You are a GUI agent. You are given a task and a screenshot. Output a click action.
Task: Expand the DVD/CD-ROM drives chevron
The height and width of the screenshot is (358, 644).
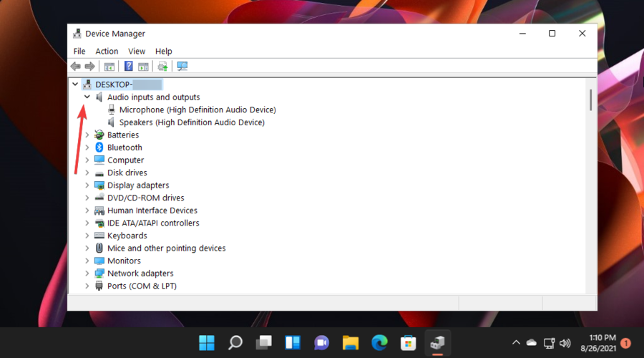tap(87, 198)
